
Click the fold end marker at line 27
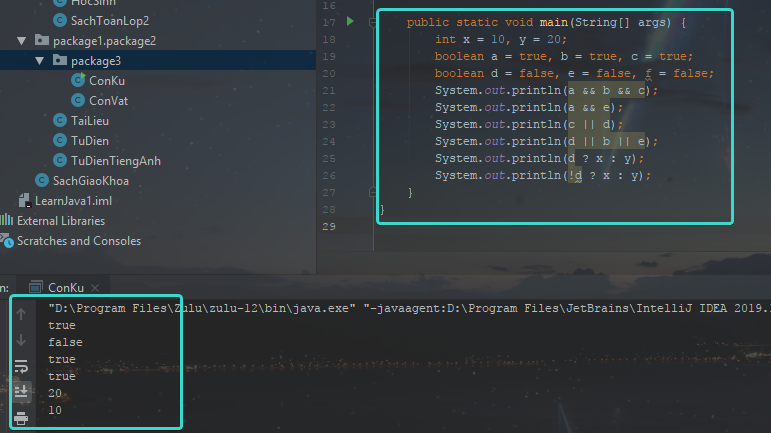pos(373,192)
